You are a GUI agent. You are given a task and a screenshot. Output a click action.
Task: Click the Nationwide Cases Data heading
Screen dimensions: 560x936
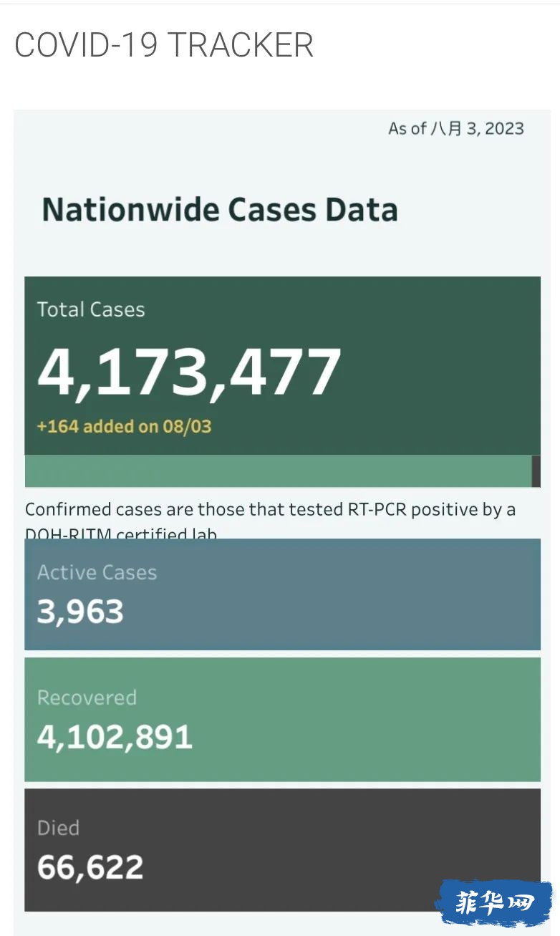coord(220,210)
